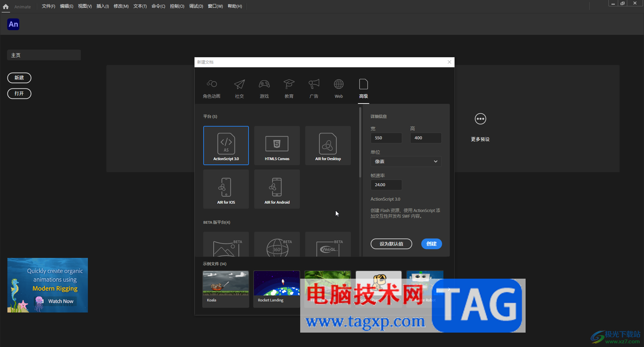Screen dimensions: 644x347
Task: Open the 窗口(W) menu
Action: pyautogui.click(x=215, y=6)
